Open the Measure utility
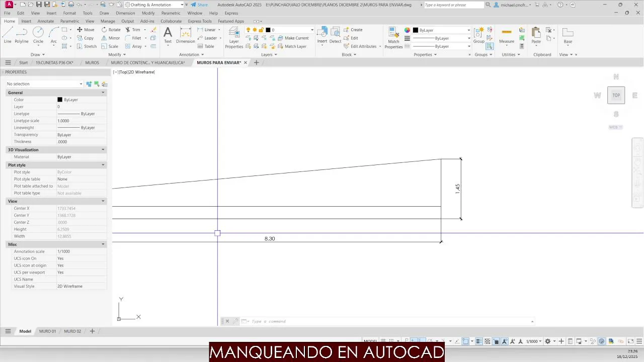 (507, 35)
